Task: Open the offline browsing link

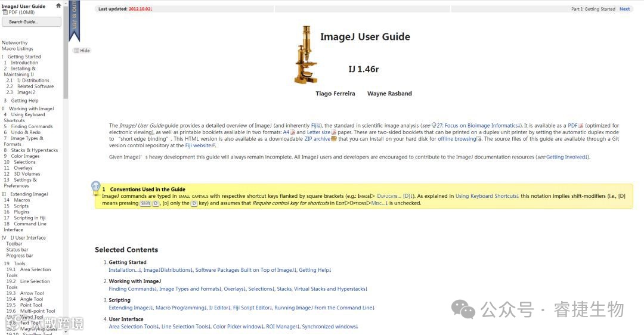Action: [x=457, y=139]
